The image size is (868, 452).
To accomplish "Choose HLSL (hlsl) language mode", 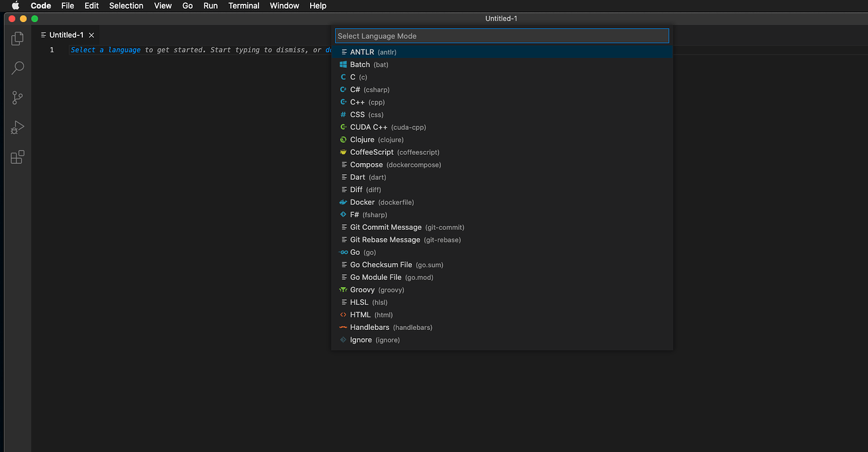I will pyautogui.click(x=502, y=302).
